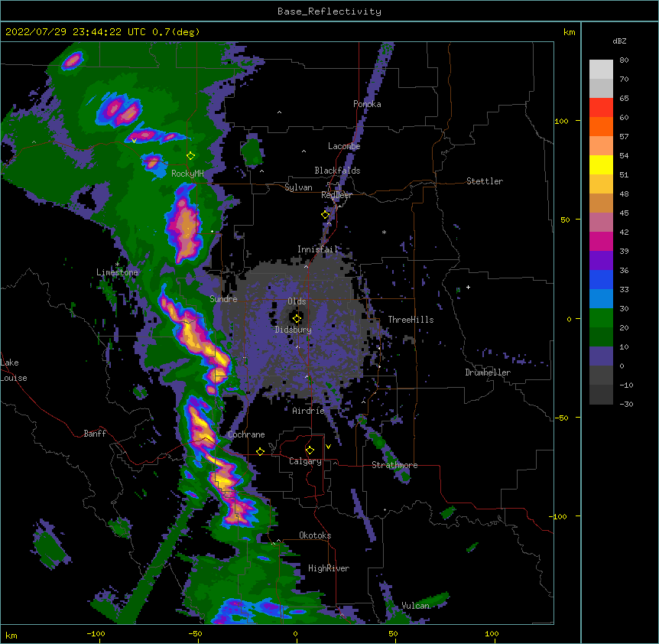This screenshot has width=659, height=644.
Task: Select the slate purple 0-10 dBZ legend swatch
Action: (601, 356)
